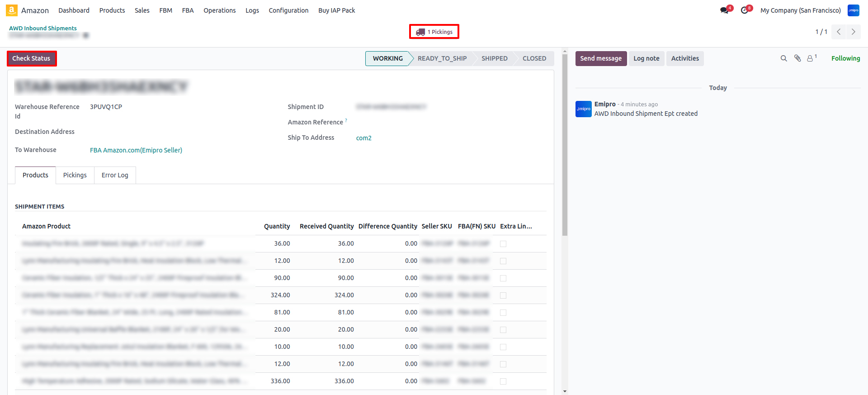The height and width of the screenshot is (395, 868).
Task: Click the Amazon app logo icon
Action: [12, 10]
